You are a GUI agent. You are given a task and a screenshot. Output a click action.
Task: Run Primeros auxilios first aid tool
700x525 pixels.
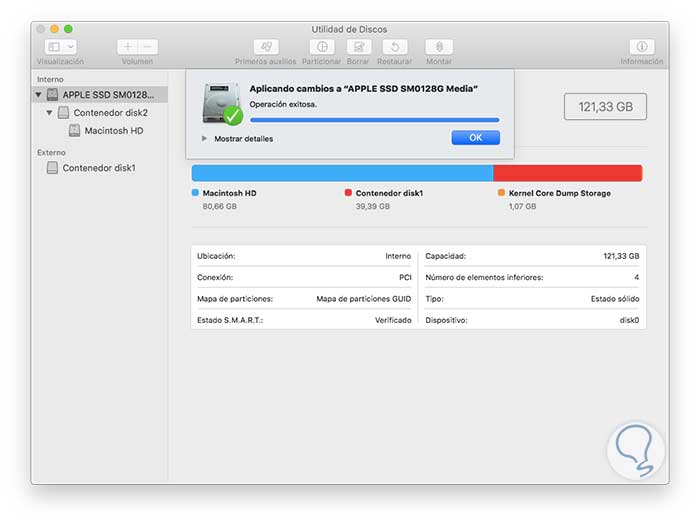point(266,46)
